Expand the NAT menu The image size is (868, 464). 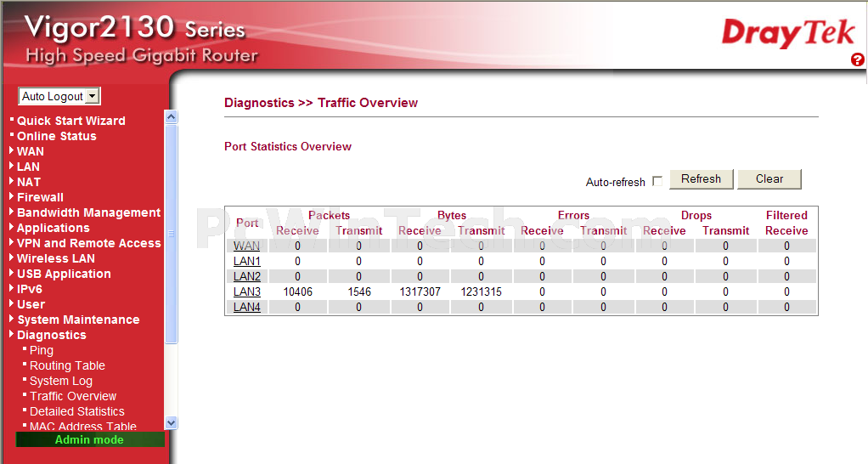(29, 182)
